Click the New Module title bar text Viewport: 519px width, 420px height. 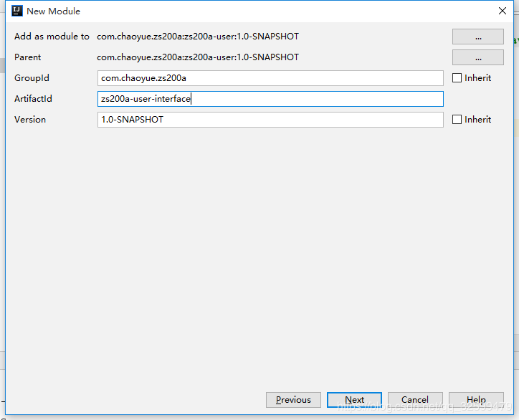[54, 11]
